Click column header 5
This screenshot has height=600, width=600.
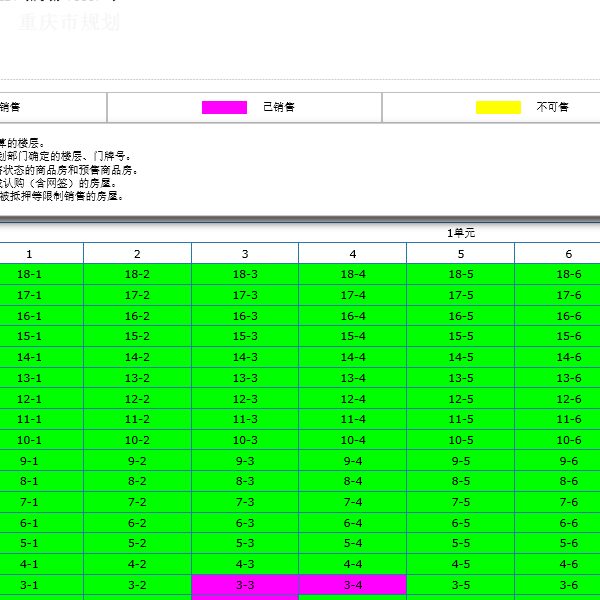click(461, 254)
